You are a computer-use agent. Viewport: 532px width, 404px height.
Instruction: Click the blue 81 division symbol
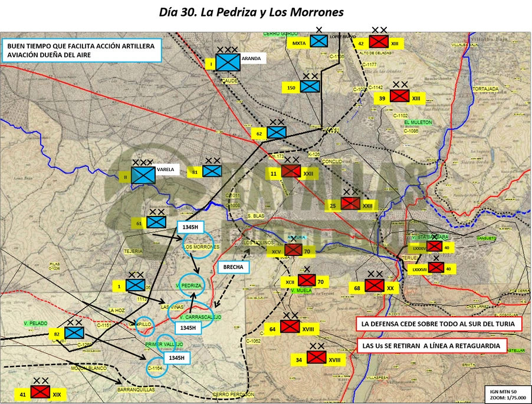coord(212,170)
